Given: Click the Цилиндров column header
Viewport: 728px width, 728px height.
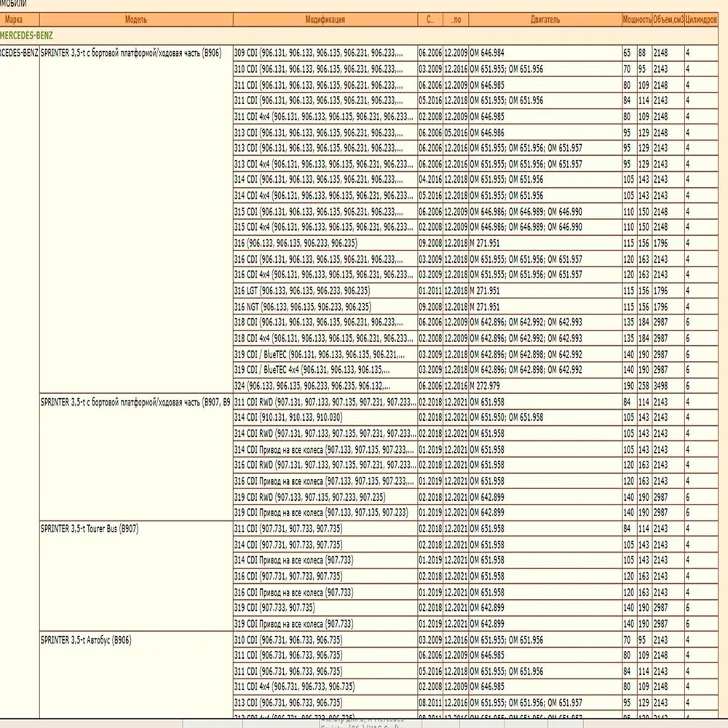Looking at the screenshot, I should tap(701, 20).
